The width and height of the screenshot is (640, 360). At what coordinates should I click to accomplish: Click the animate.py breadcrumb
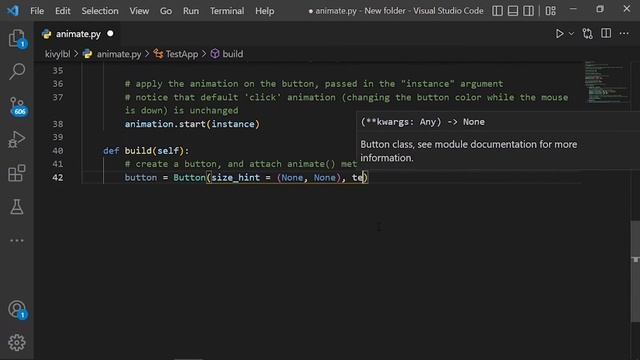click(118, 54)
